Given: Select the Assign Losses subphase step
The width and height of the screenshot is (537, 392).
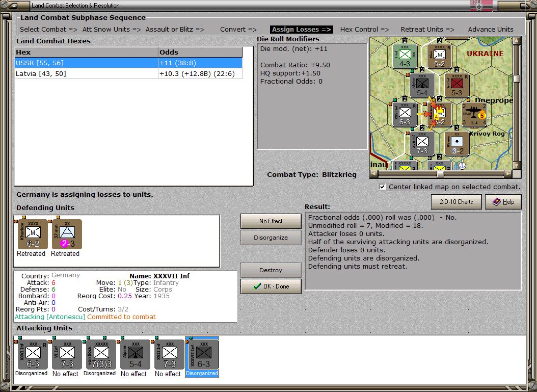Looking at the screenshot, I should 302,30.
